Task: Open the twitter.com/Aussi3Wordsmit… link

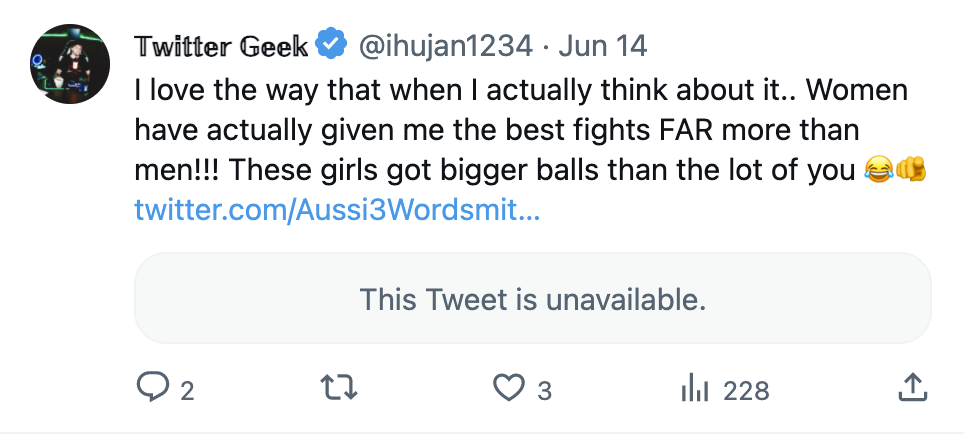Action: pyautogui.click(x=336, y=211)
